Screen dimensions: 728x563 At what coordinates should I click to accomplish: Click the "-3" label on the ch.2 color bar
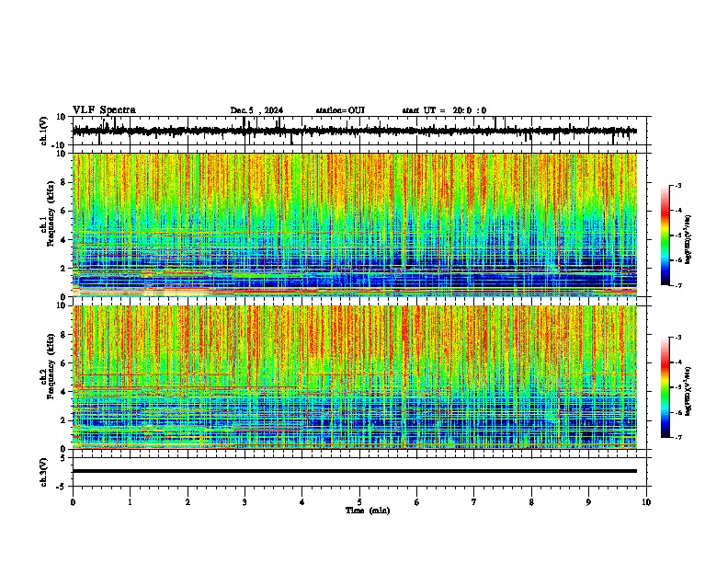point(677,338)
